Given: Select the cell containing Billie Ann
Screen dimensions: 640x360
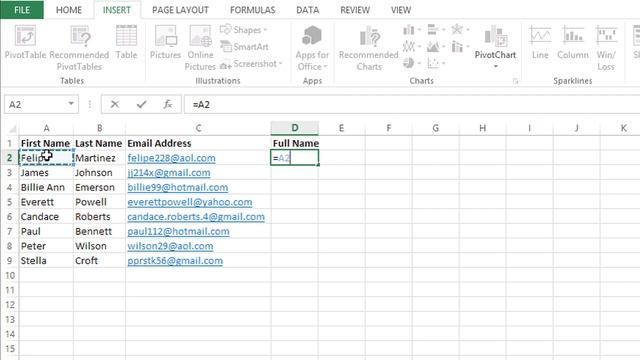Looking at the screenshot, I should [46, 187].
